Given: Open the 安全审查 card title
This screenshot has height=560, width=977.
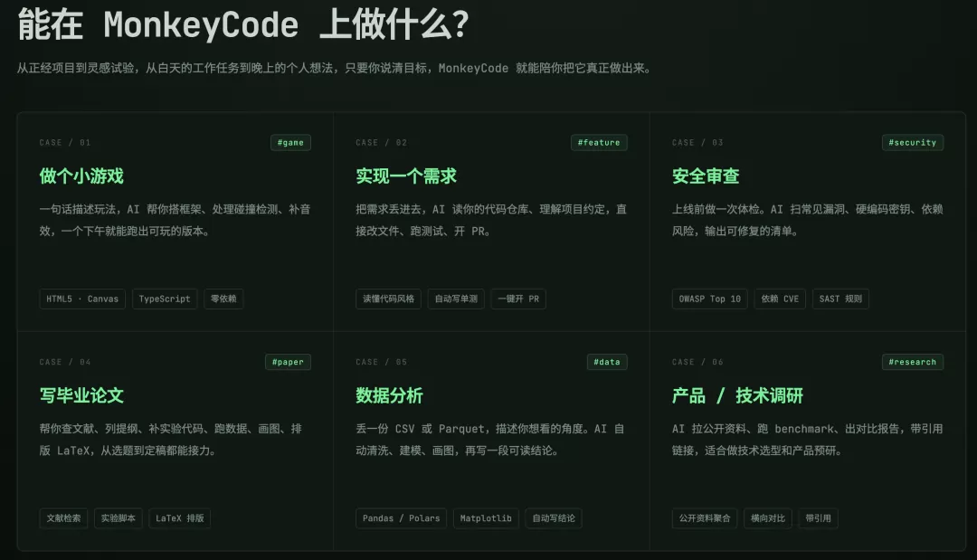Looking at the screenshot, I should (706, 176).
